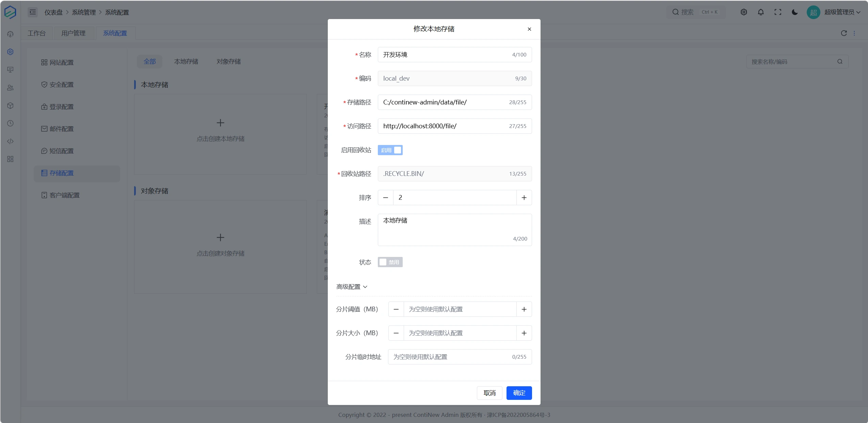Enter fullscreen mode icon

coord(778,12)
